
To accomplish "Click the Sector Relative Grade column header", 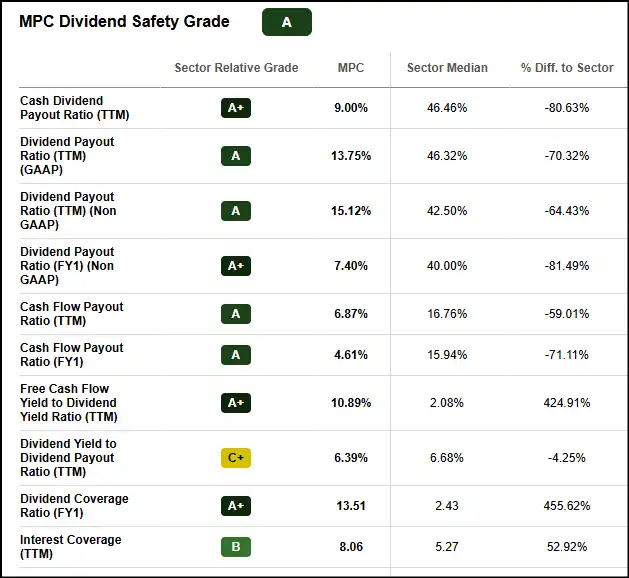I will (236, 68).
